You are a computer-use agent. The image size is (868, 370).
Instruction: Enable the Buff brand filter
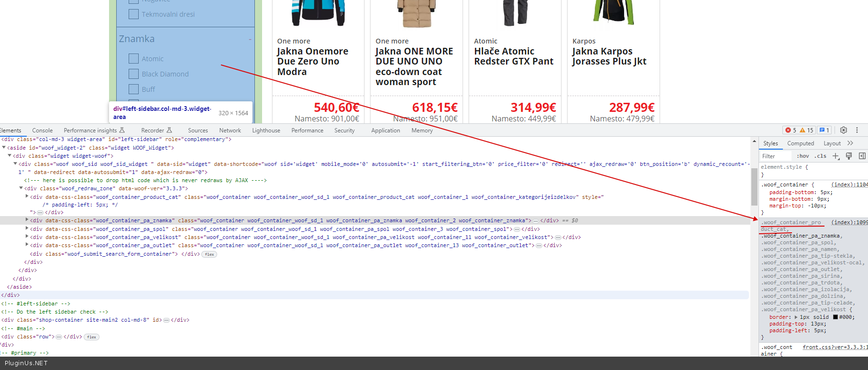pyautogui.click(x=133, y=89)
